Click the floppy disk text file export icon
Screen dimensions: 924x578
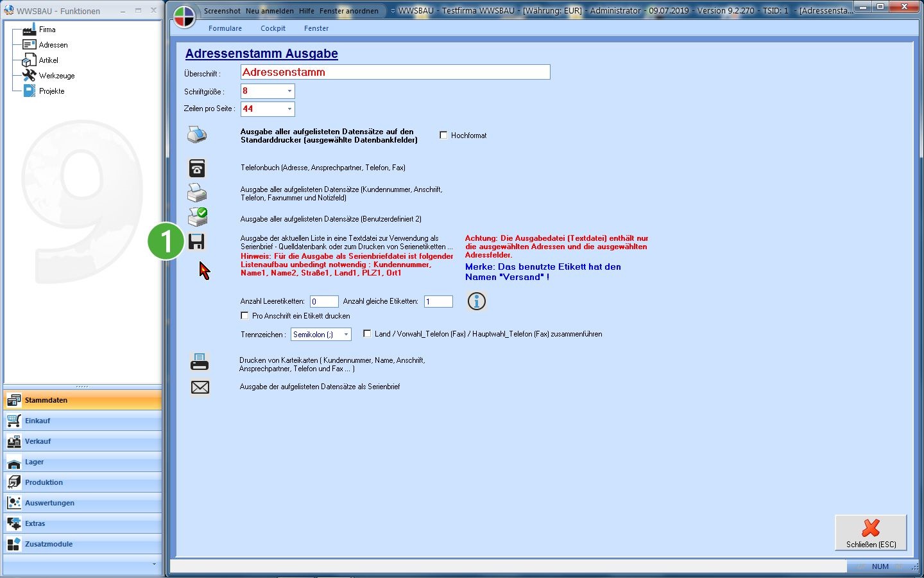coord(196,241)
